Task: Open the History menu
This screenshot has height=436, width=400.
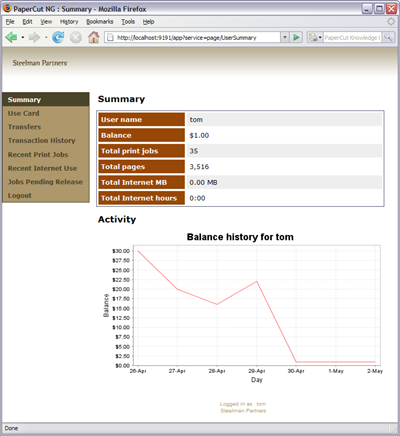Action: (69, 22)
